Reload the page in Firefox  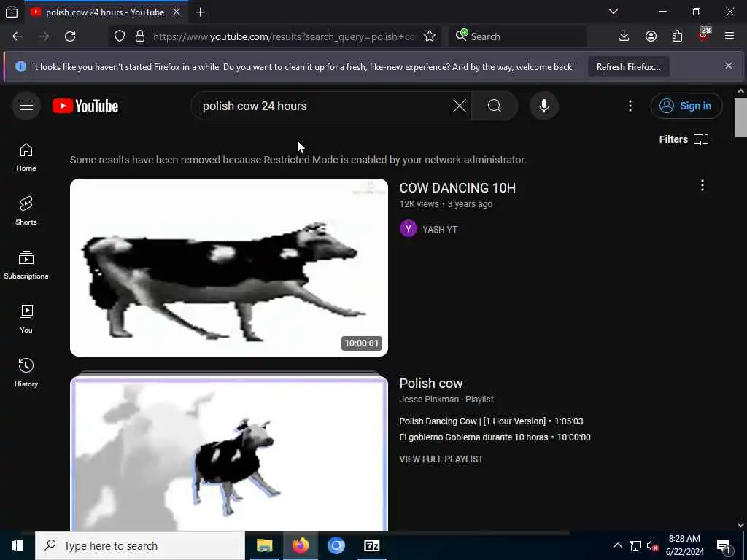[70, 36]
